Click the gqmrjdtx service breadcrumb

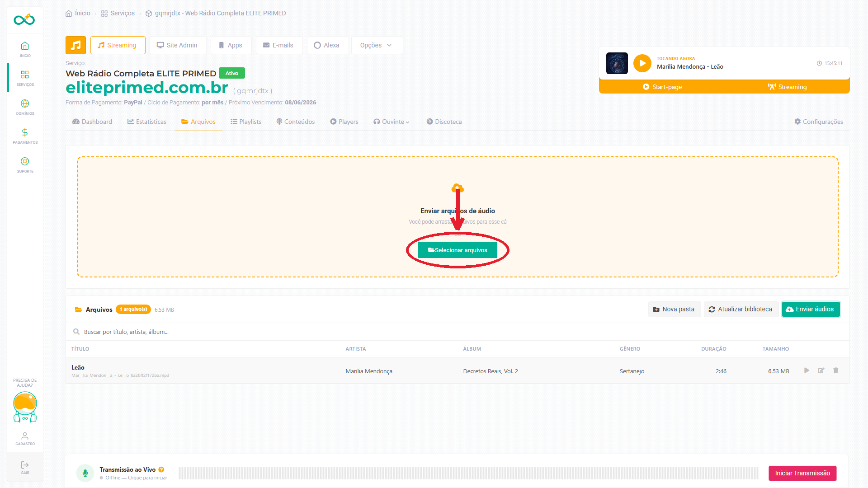[x=216, y=13]
